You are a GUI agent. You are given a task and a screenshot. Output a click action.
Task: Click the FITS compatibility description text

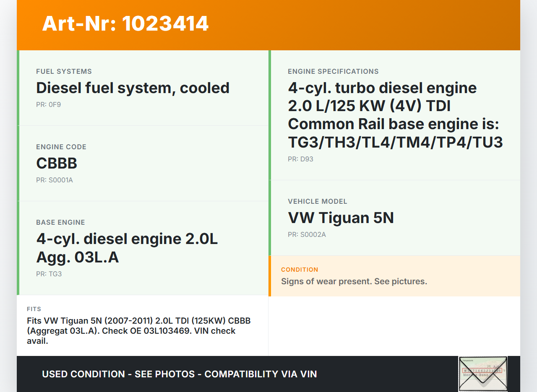click(x=138, y=331)
